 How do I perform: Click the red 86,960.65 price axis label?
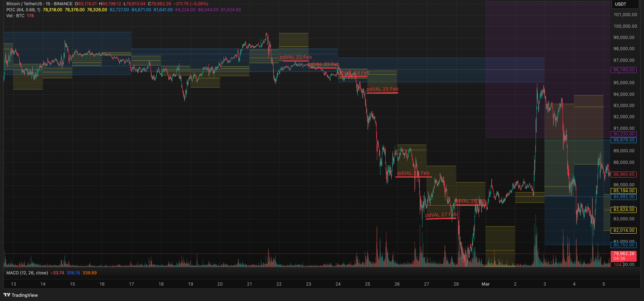coord(624,174)
